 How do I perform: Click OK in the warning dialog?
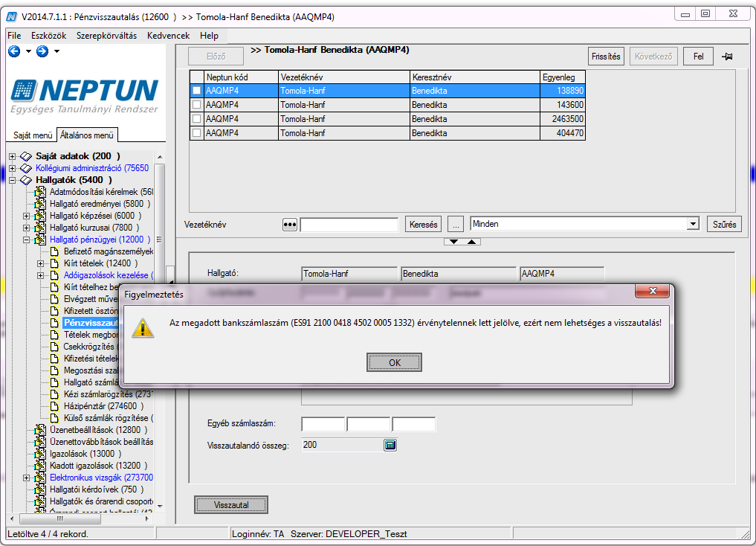[x=395, y=363]
